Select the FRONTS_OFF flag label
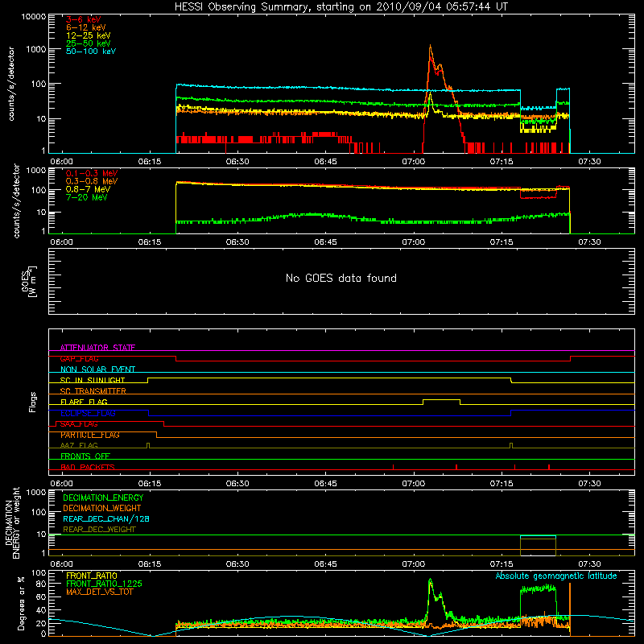Image resolution: width=644 pixels, height=644 pixels. point(85,456)
